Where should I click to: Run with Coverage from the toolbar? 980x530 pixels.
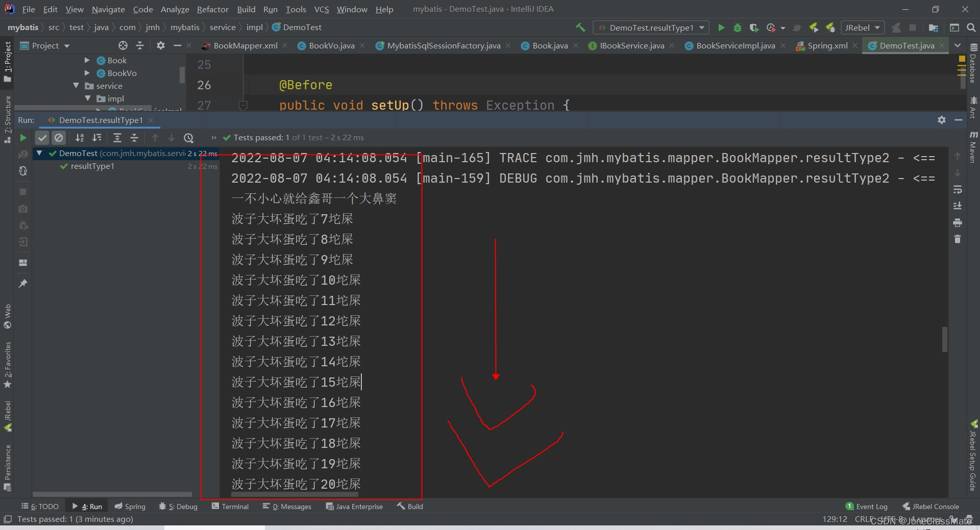pyautogui.click(x=754, y=28)
